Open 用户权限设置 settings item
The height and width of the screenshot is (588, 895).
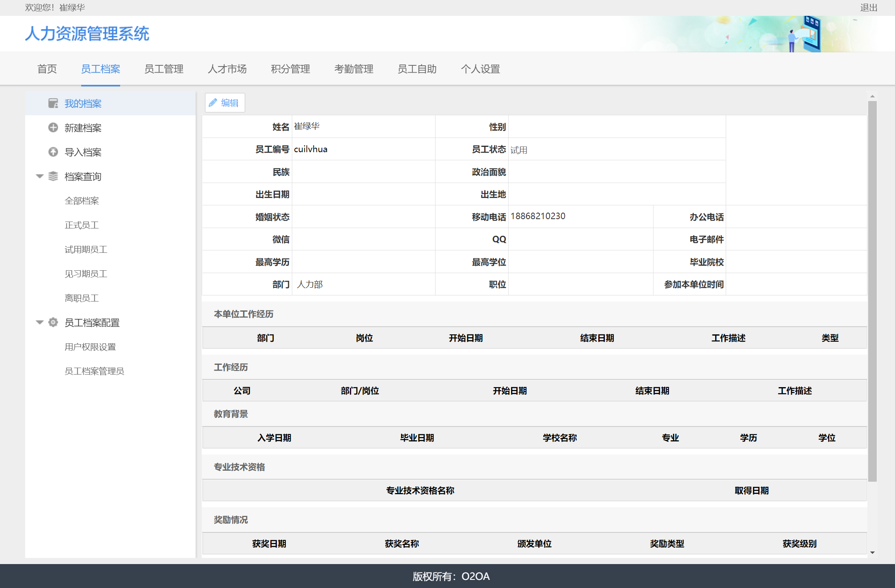point(90,347)
